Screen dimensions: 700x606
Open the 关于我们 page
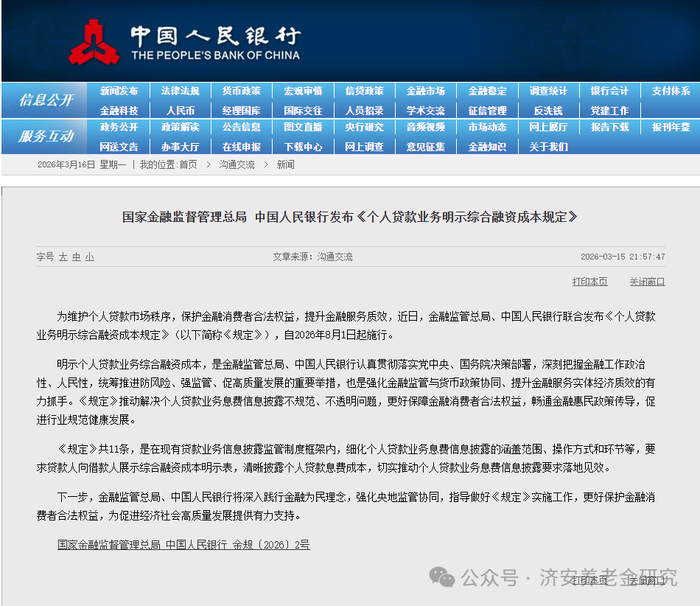tap(548, 147)
